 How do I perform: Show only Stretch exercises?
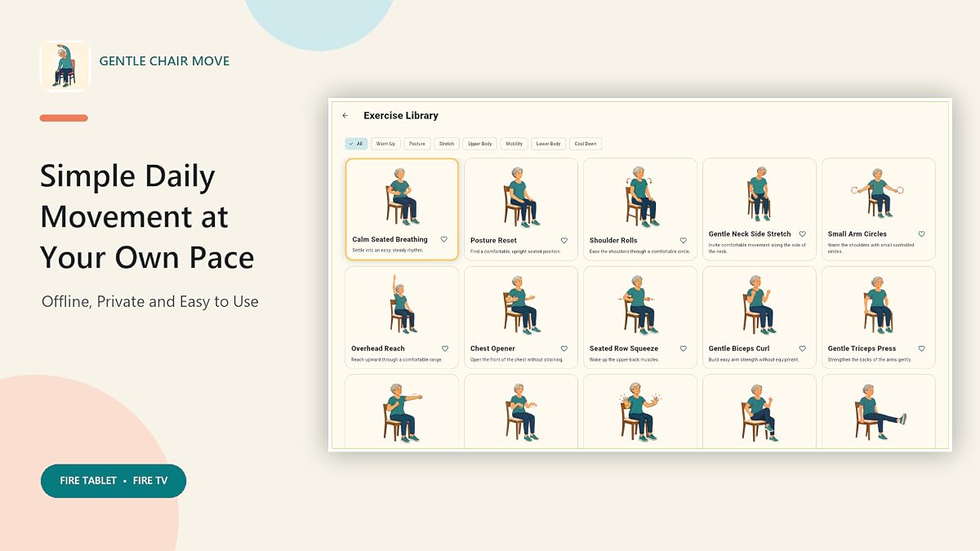447,144
